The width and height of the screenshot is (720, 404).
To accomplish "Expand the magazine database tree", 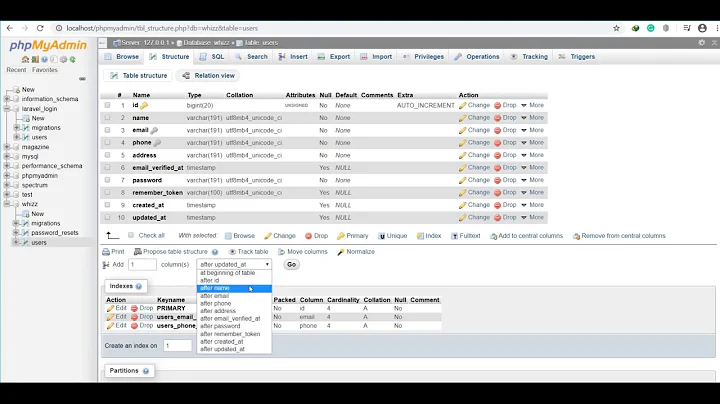I will (x=7, y=147).
